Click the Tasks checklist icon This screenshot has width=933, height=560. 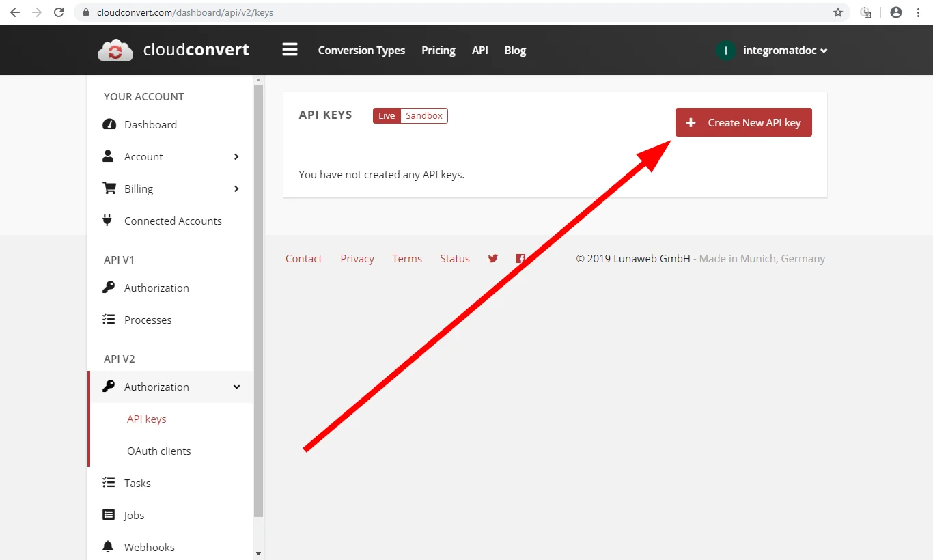click(x=109, y=483)
